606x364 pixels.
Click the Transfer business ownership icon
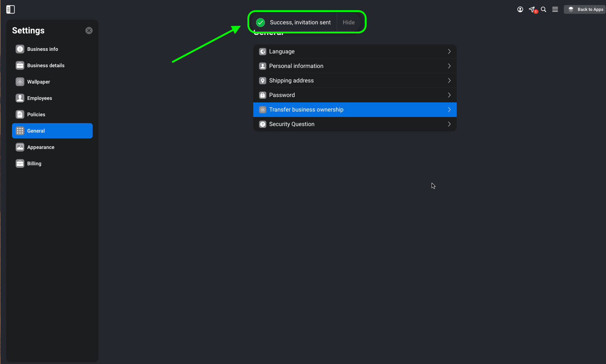(263, 110)
